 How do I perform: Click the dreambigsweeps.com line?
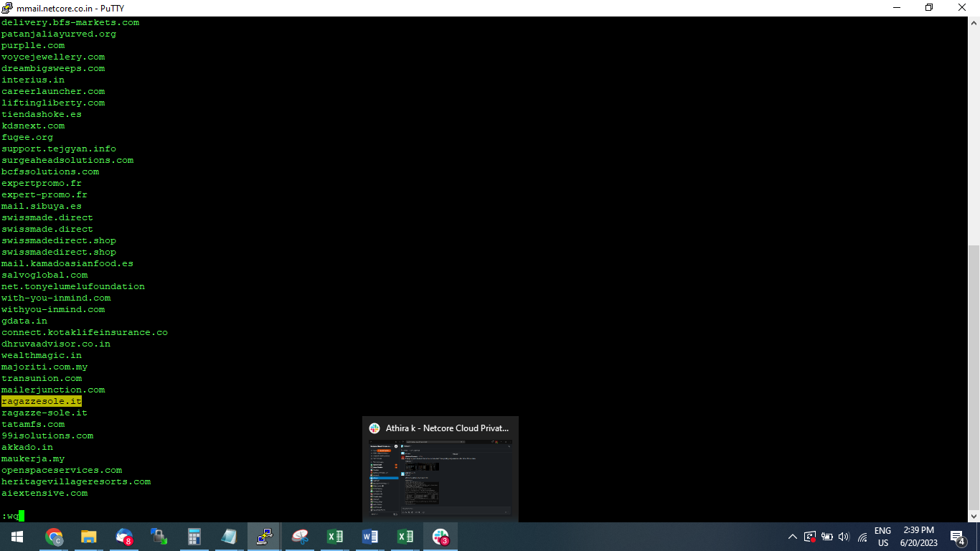pos(53,68)
